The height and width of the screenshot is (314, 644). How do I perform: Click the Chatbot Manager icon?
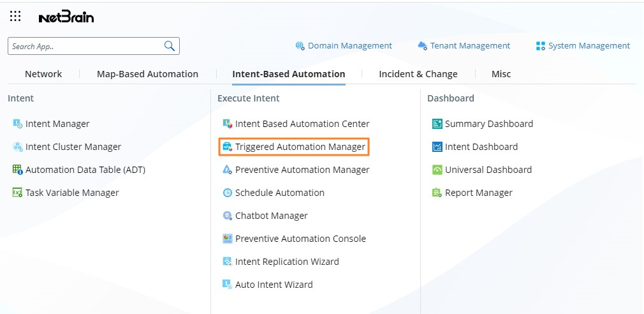(x=228, y=216)
